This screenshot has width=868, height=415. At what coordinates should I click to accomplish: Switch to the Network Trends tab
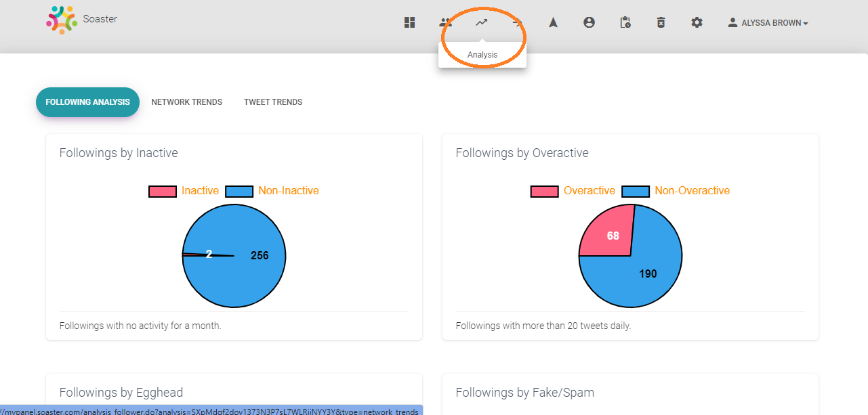[186, 102]
